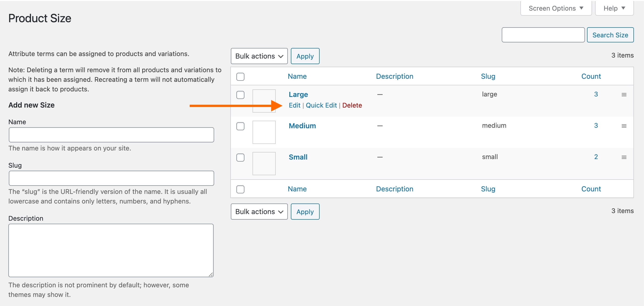Click the Slug input for new size
This screenshot has width=644, height=306.
tap(111, 178)
